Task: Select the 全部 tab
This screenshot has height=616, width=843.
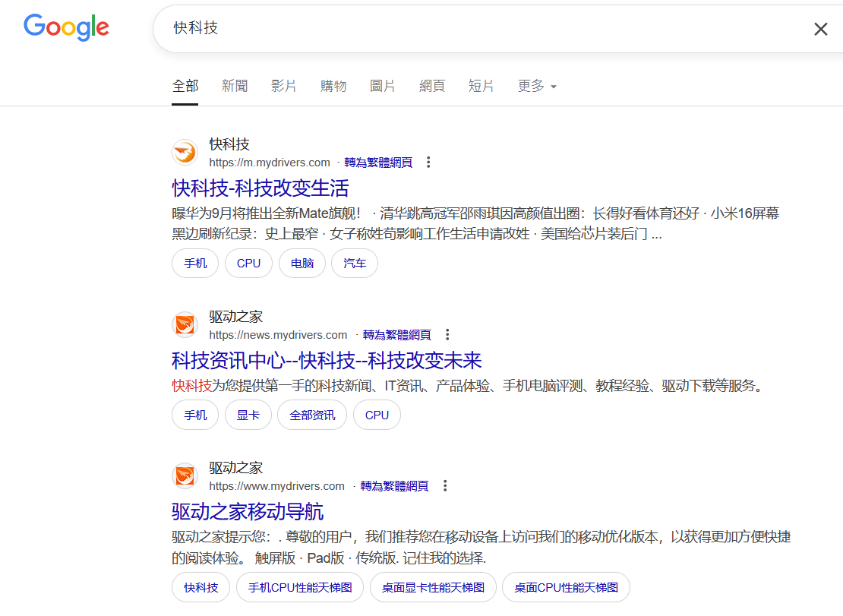Action: tap(185, 86)
